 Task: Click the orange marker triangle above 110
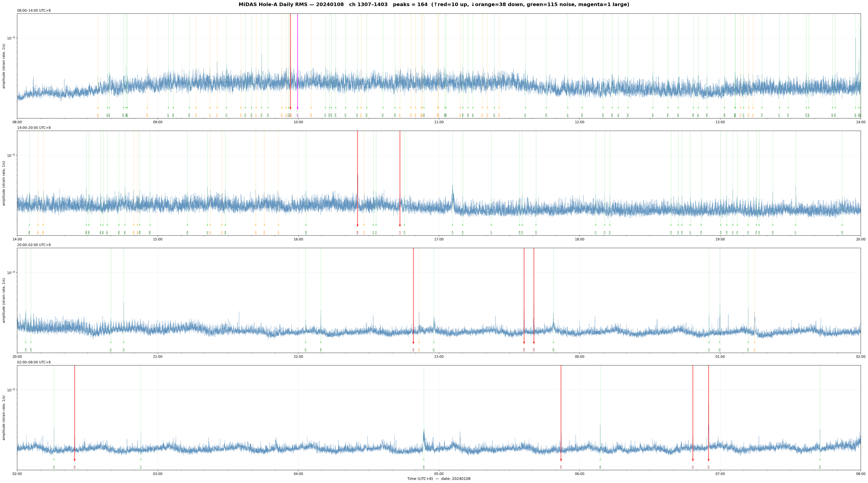pos(364,225)
